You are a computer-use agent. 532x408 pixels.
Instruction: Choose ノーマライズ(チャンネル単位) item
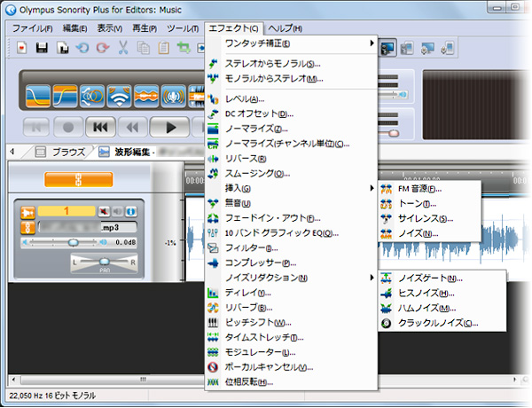[292, 144]
